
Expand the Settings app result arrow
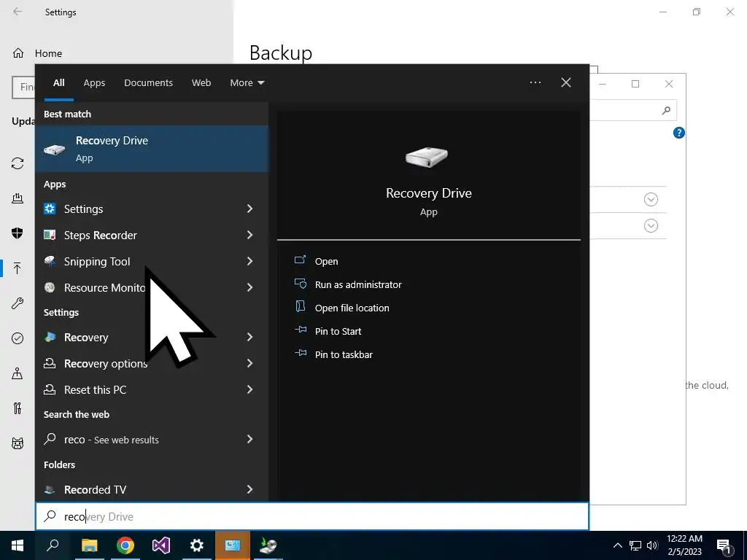[249, 209]
